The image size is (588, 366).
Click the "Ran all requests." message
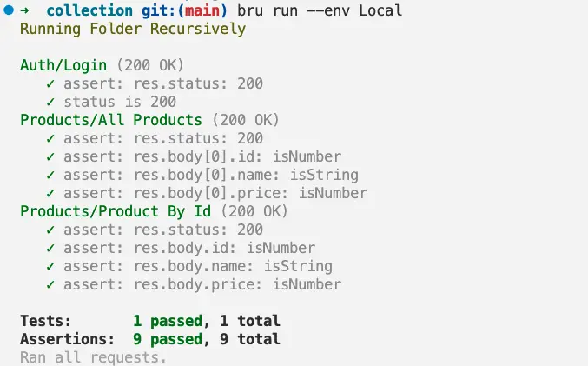pyautogui.click(x=92, y=357)
